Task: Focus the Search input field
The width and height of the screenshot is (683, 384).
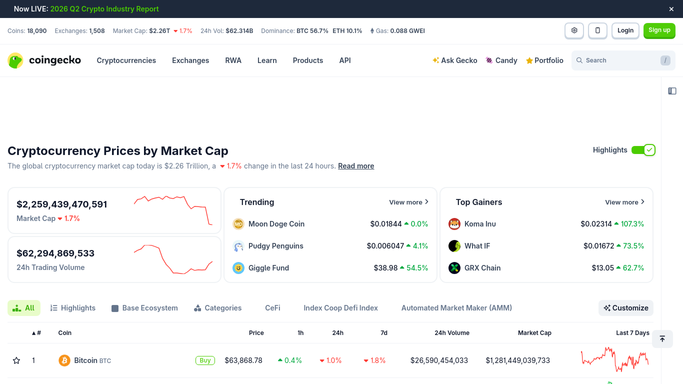Action: coord(623,61)
